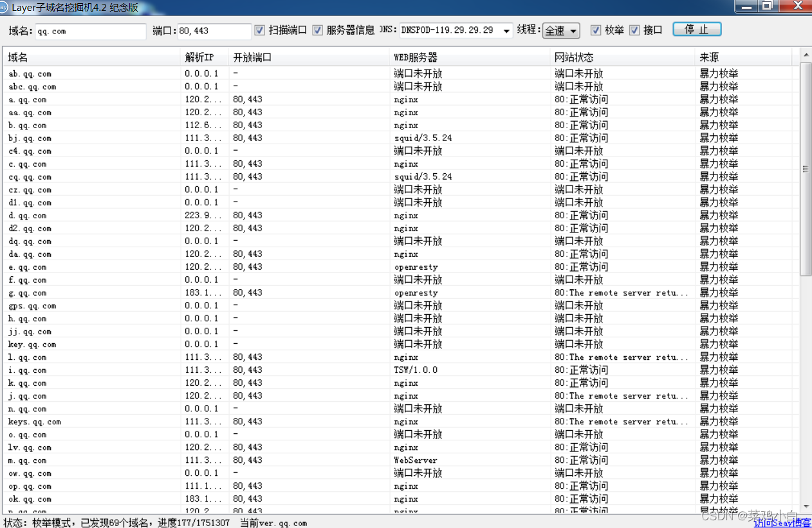Click the j.qq.com domain cell
Screen dimensions: 812x528
coord(28,396)
